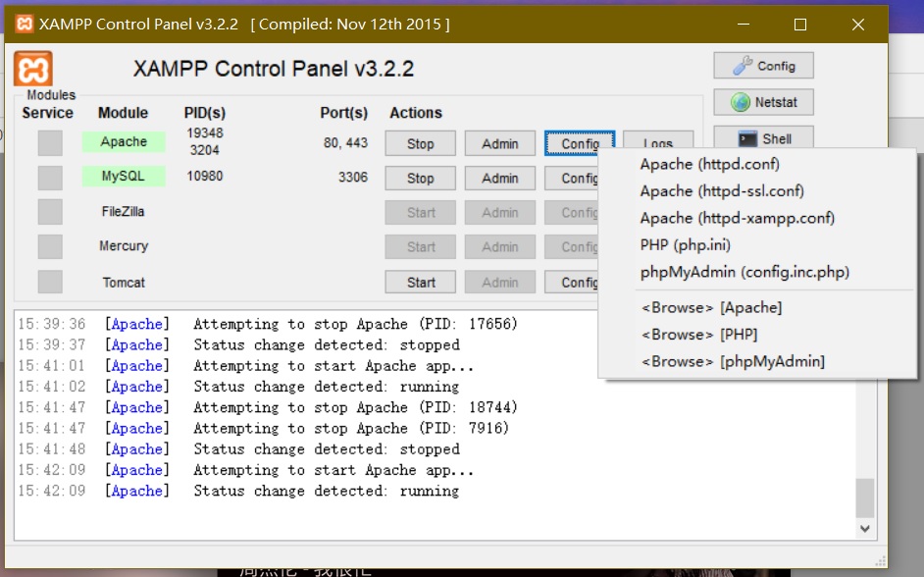Stop the Apache module
Screen dimensions: 924x577
click(x=420, y=143)
